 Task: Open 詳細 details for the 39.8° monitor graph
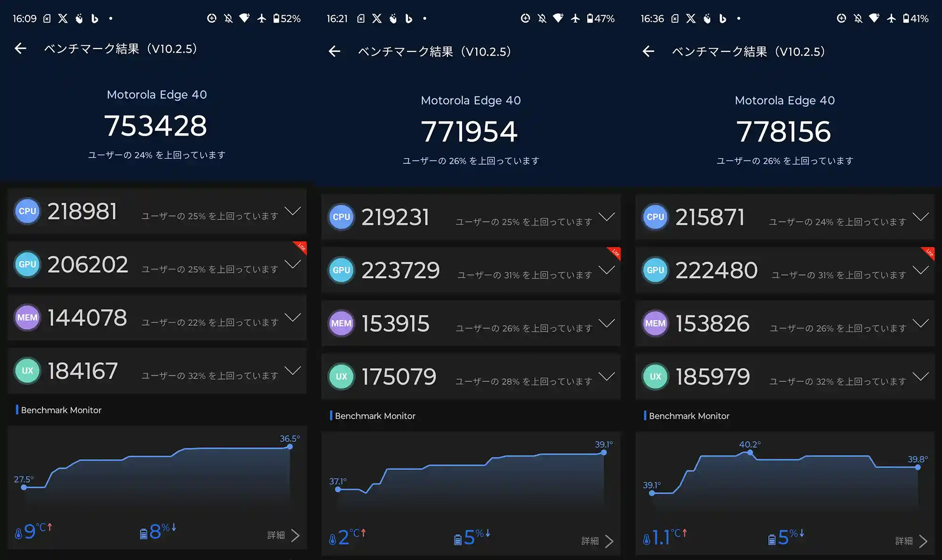(x=911, y=541)
